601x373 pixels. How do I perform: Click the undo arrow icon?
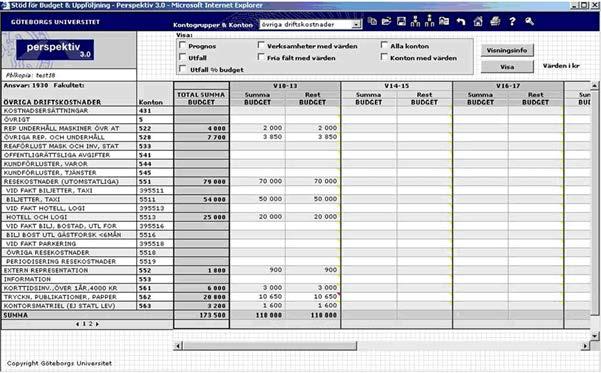click(461, 22)
